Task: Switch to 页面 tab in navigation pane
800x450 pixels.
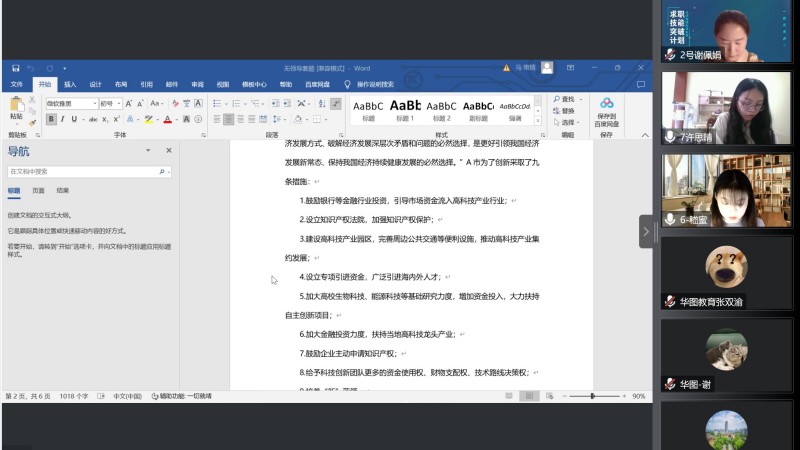Action: click(x=38, y=190)
